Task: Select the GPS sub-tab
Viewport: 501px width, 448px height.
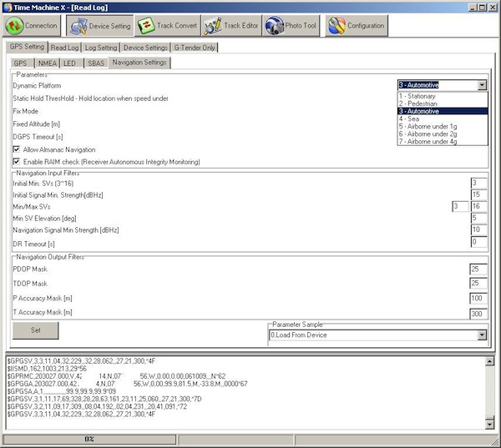Action: tap(22, 63)
